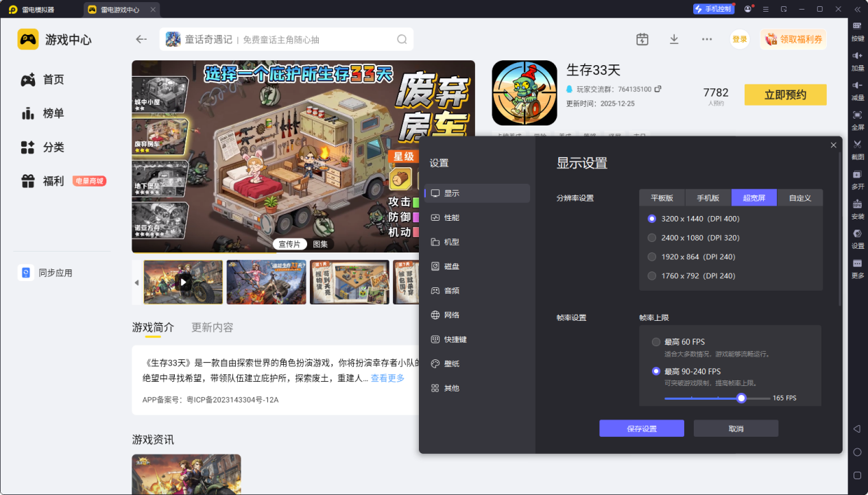Image resolution: width=868 pixels, height=495 pixels.
Task: Click gallery previous arrow beside thumbnails
Action: click(136, 282)
